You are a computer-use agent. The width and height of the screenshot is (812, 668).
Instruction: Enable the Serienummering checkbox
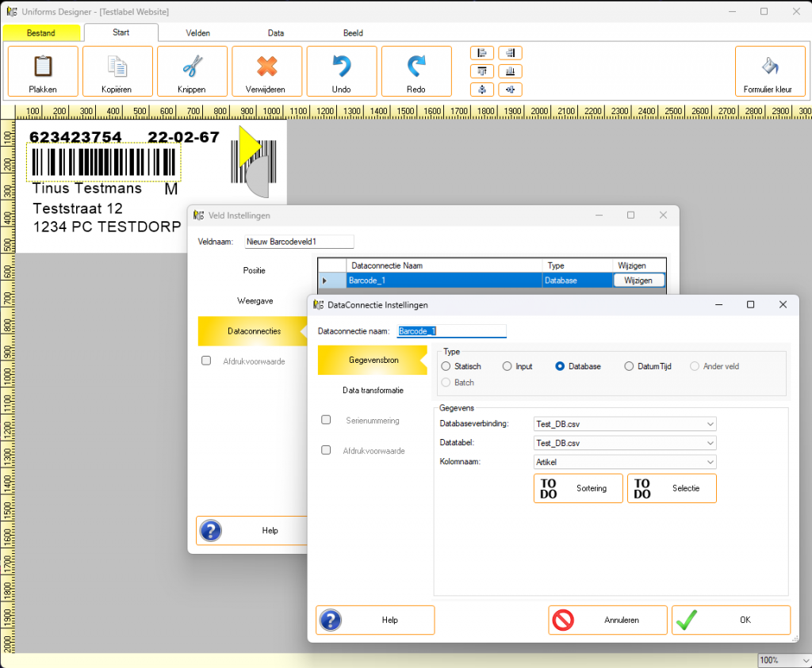[326, 420]
